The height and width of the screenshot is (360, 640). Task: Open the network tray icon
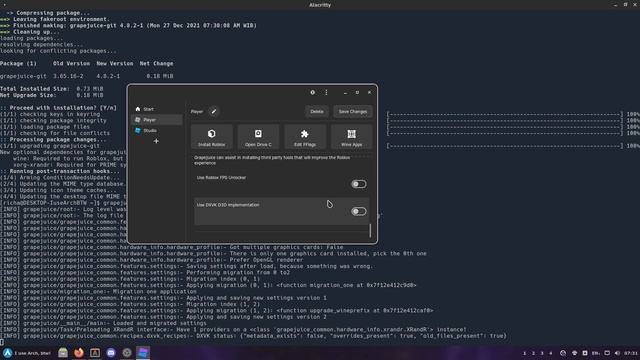tap(575, 353)
